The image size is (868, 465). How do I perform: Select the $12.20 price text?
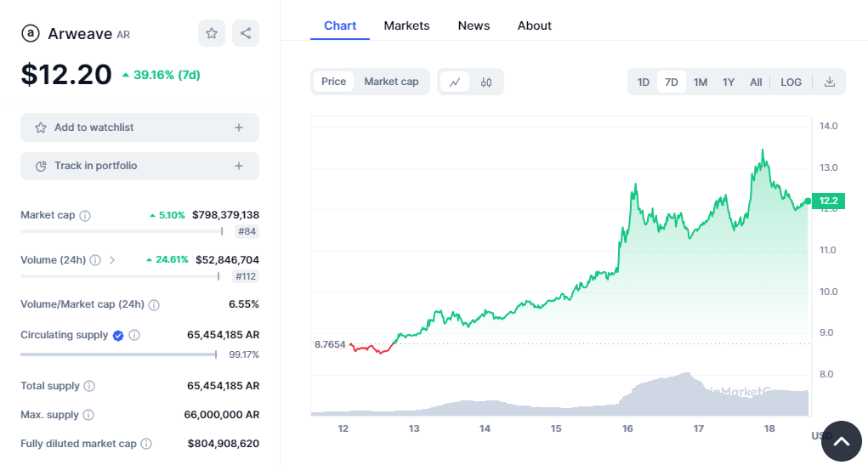click(66, 75)
